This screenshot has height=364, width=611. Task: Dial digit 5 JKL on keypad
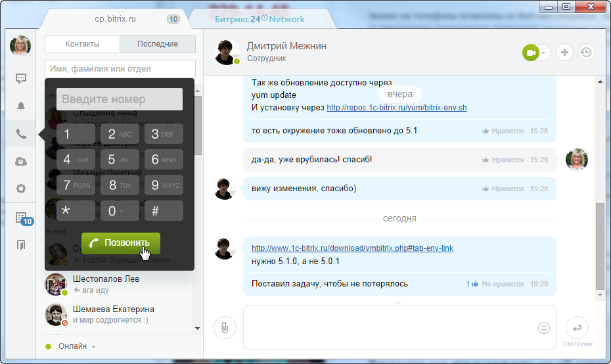pyautogui.click(x=120, y=160)
